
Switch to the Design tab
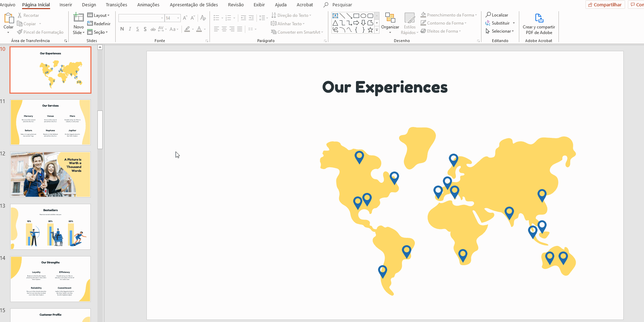(x=89, y=5)
